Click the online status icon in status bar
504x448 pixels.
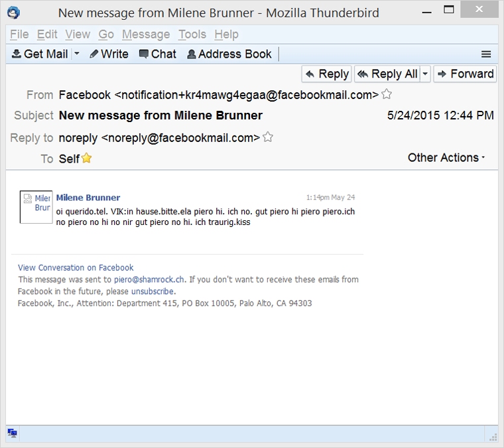coord(13,433)
